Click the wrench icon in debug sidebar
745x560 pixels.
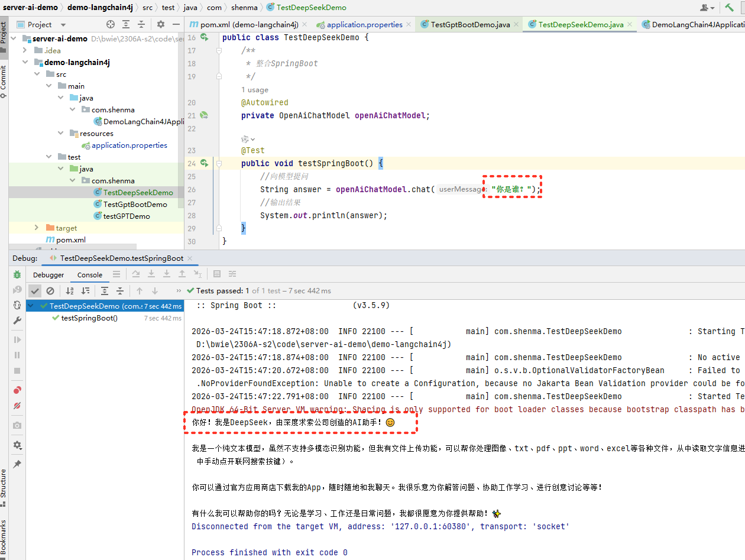(17, 321)
